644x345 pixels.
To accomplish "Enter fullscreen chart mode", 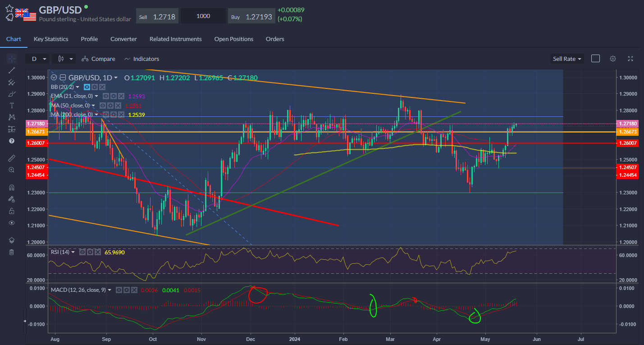I will (630, 59).
